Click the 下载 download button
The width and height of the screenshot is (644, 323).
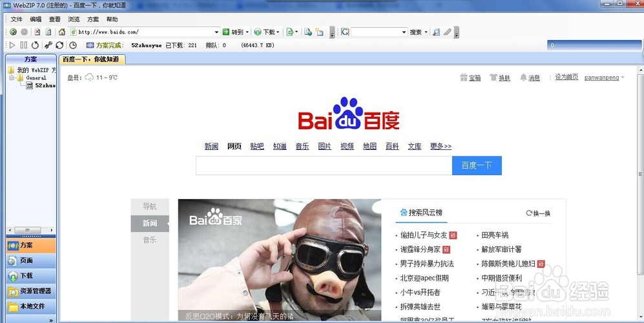click(x=264, y=32)
